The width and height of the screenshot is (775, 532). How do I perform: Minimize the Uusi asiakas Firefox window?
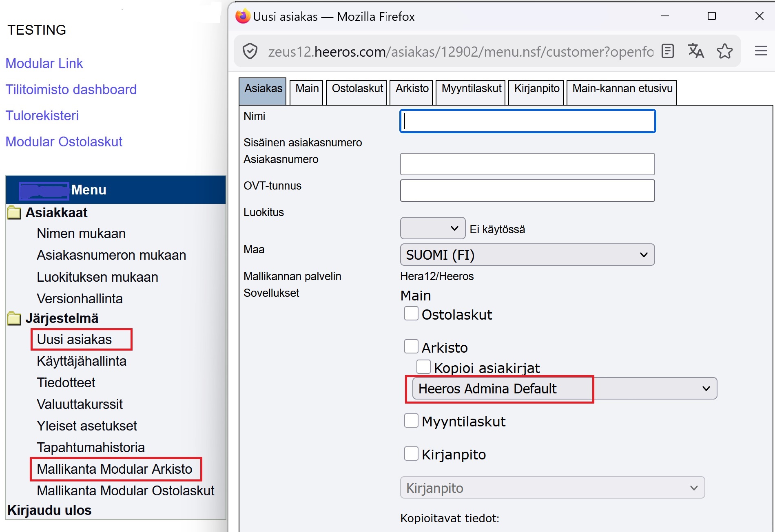click(665, 16)
